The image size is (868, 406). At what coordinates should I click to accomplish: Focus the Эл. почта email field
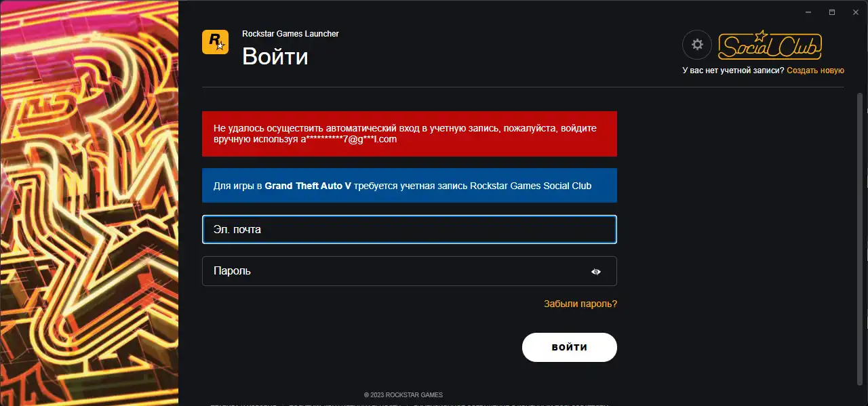[x=410, y=229]
